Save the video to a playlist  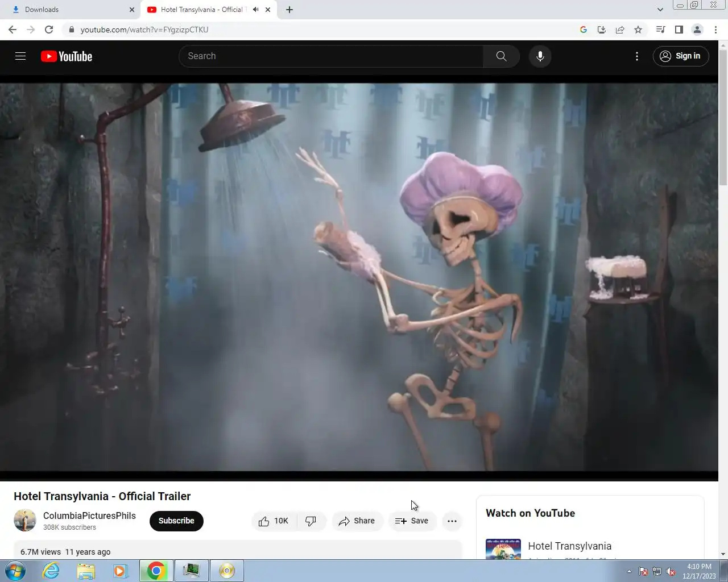[412, 521]
